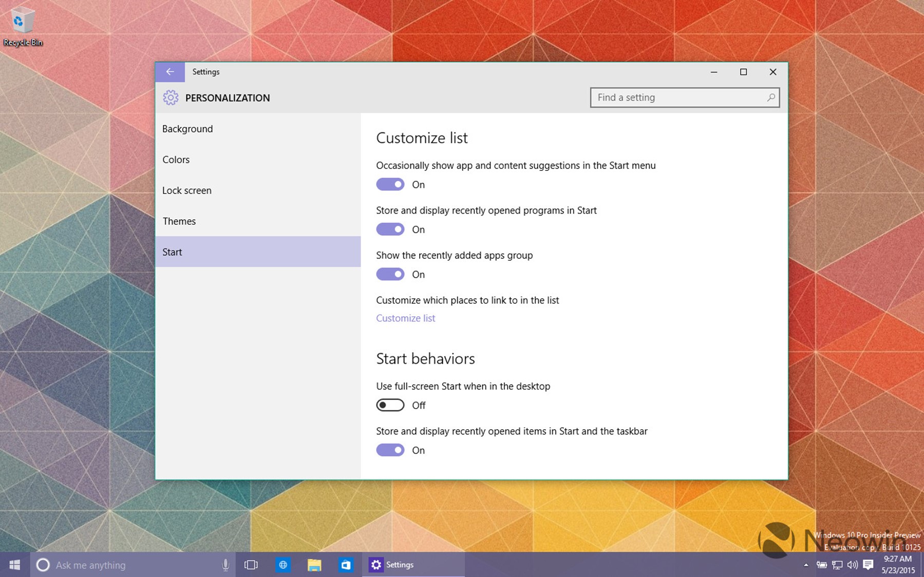Select the Background category

pyautogui.click(x=187, y=129)
